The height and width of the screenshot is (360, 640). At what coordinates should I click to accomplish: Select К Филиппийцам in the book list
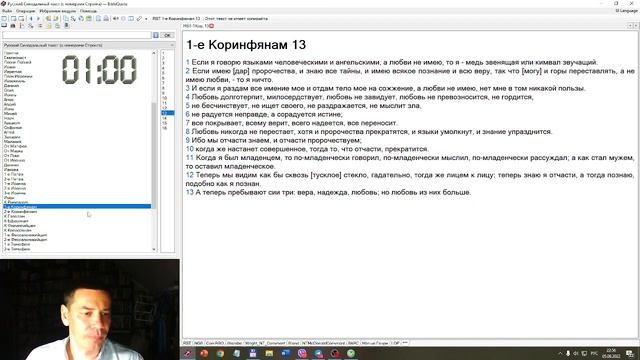point(20,226)
